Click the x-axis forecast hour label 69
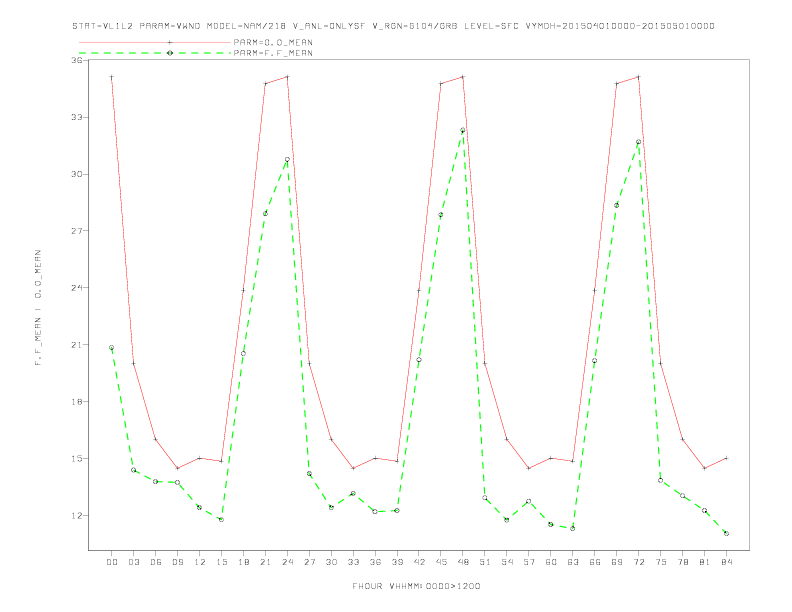792x612 pixels. (x=617, y=562)
